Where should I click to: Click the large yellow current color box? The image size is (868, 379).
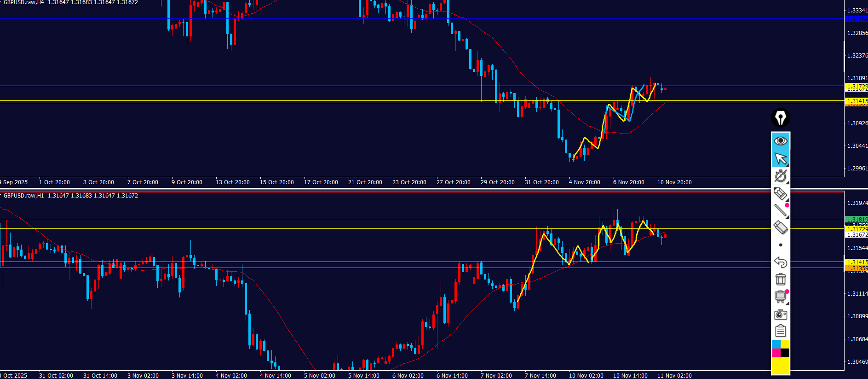(780, 366)
